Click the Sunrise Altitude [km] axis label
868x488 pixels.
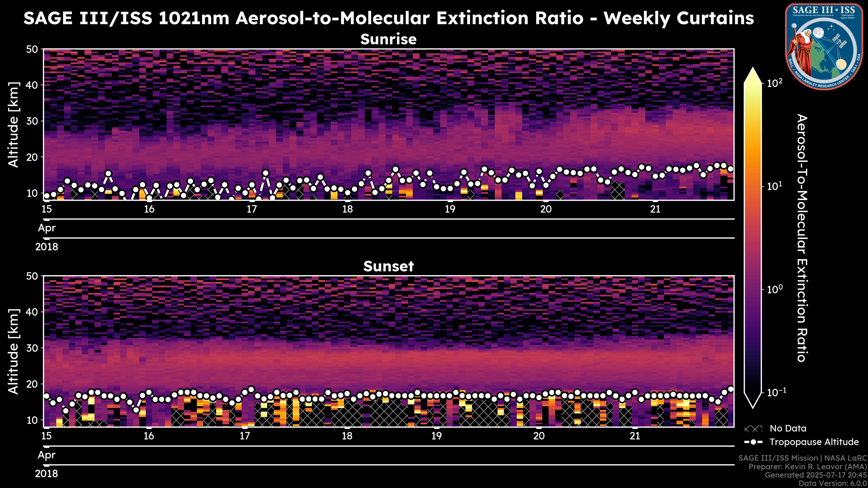14,125
